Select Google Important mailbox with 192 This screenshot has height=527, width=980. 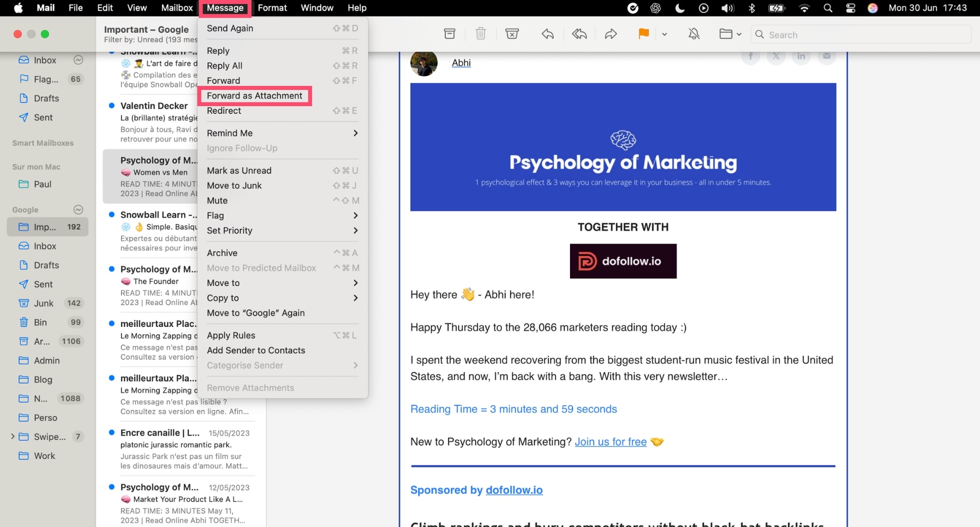coord(47,227)
